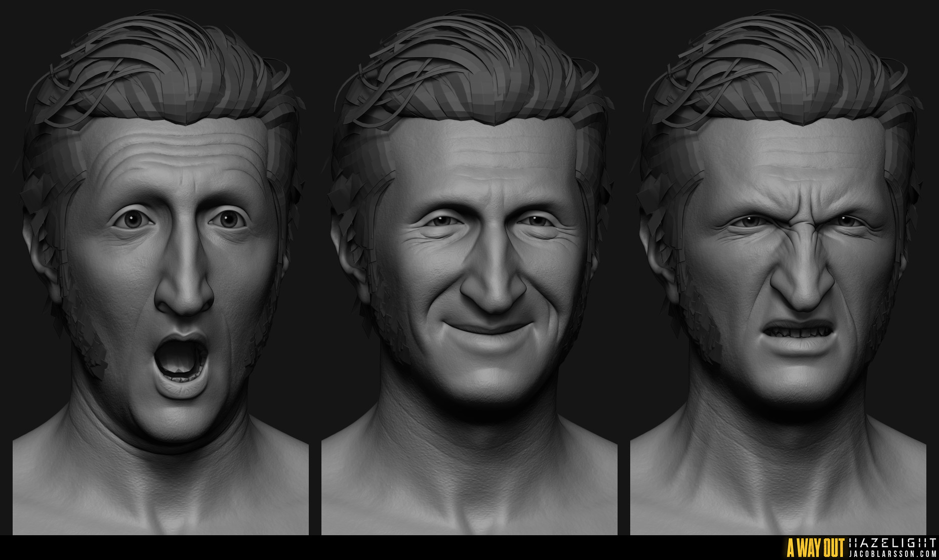Click the yellow 'A WAY OUT' title text
The image size is (939, 560).
[x=815, y=548]
